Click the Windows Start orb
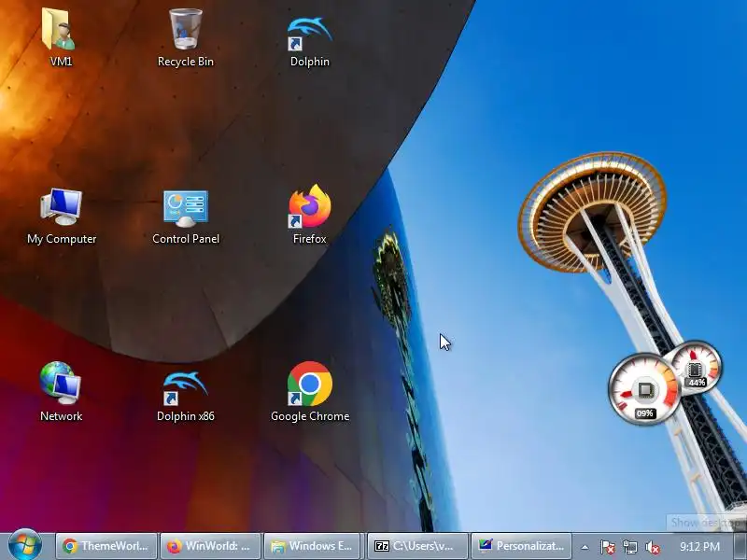The height and width of the screenshot is (560, 747). (24, 545)
